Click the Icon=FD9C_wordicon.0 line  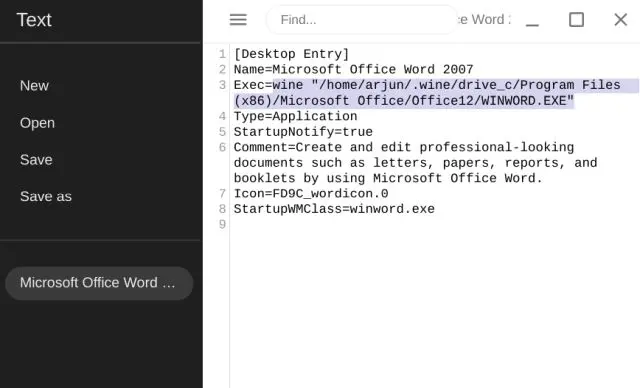pos(311,193)
